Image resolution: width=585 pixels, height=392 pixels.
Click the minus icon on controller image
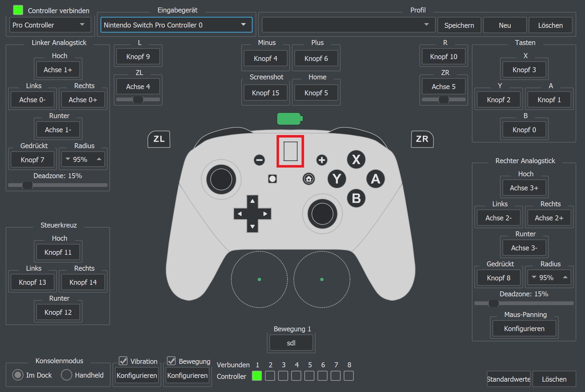click(259, 160)
